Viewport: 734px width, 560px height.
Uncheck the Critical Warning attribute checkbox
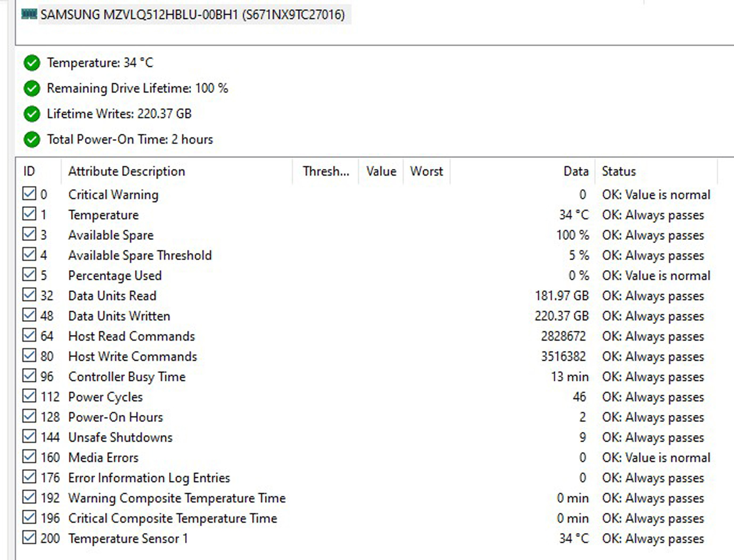pyautogui.click(x=29, y=193)
